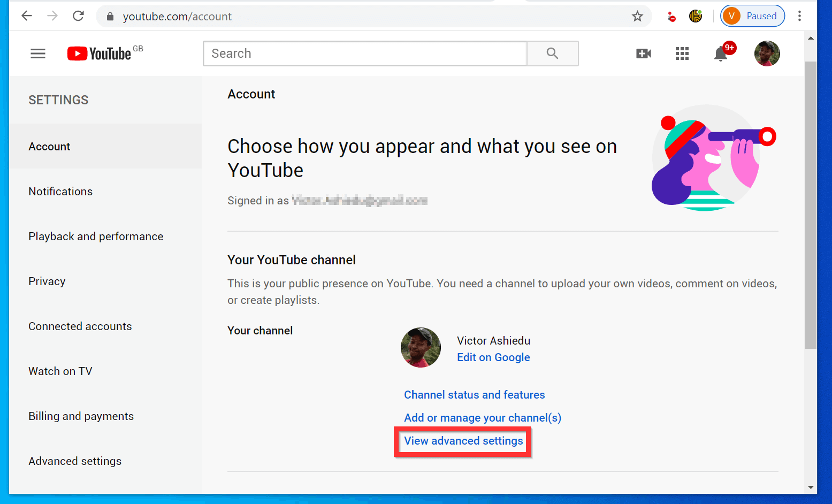
Task: Open View advanced settings
Action: pyautogui.click(x=462, y=441)
